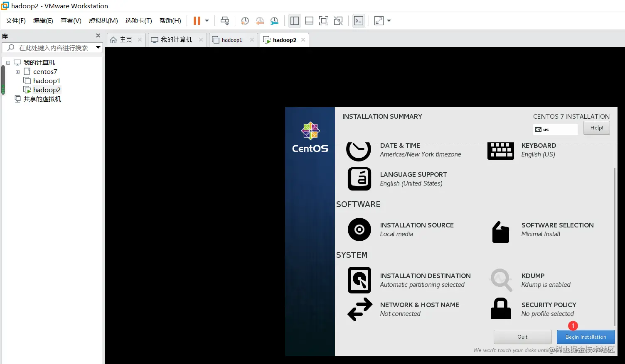The image size is (625, 364).
Task: Open Language Support icon
Action: pyautogui.click(x=359, y=179)
